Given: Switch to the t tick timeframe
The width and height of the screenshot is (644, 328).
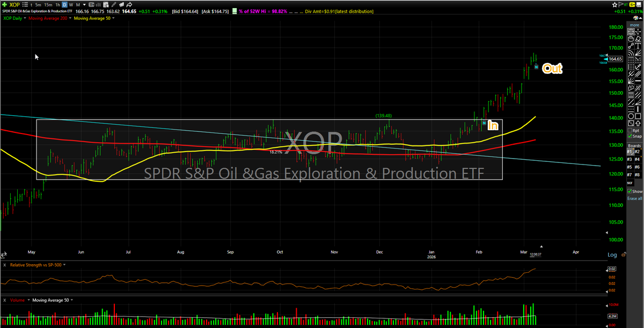Looking at the screenshot, I should click(32, 5).
